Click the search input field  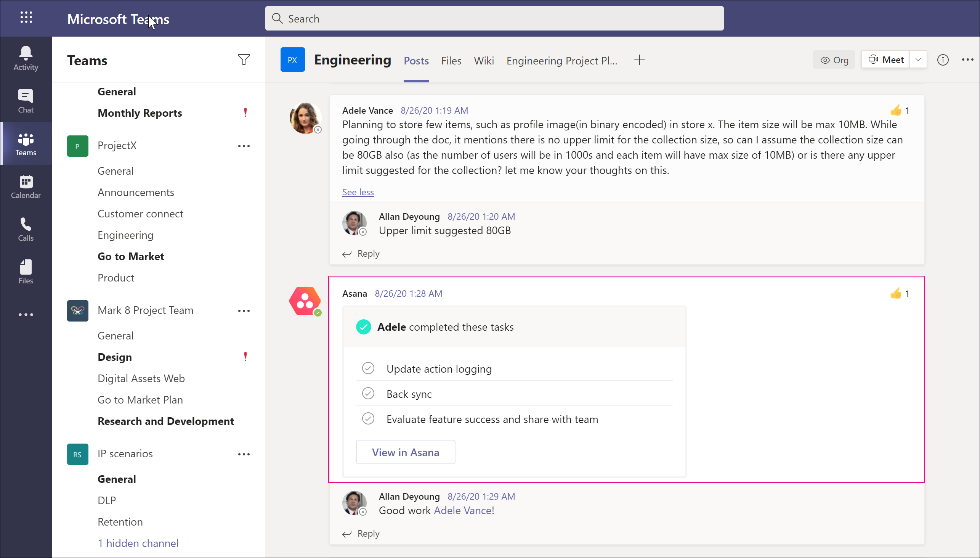coord(495,18)
